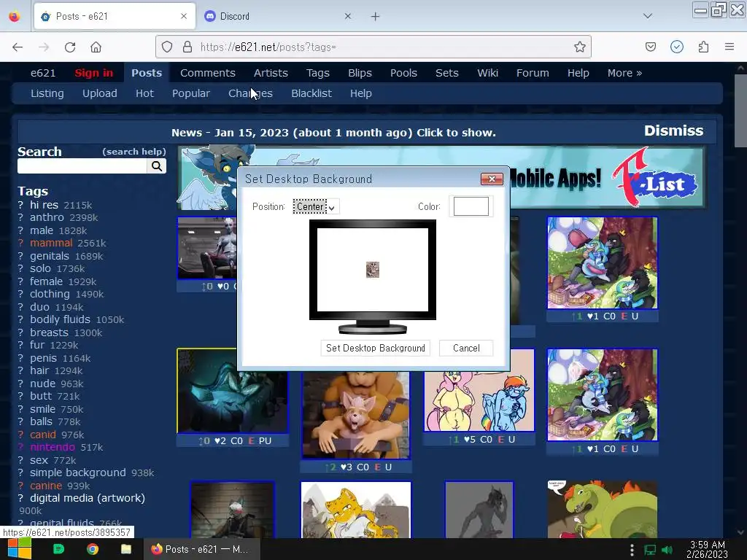Image resolution: width=747 pixels, height=560 pixels.
Task: Open the Firefox hamburger application menu
Action: (729, 47)
